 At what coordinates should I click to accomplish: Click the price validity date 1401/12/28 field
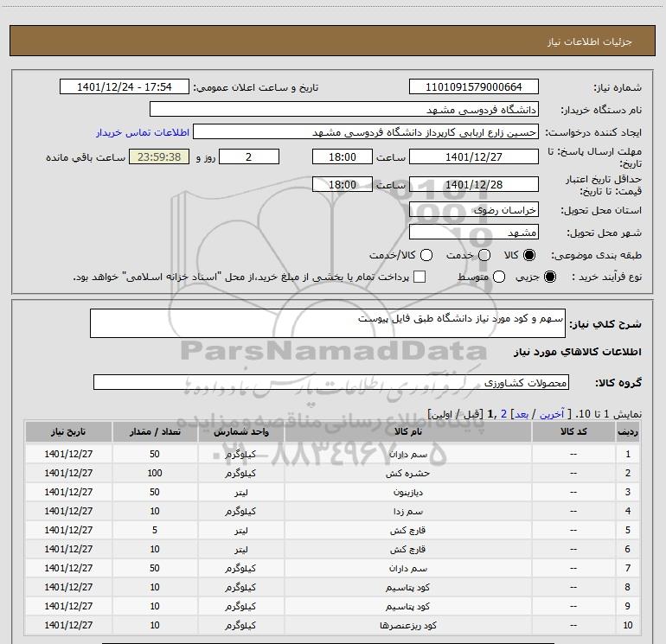point(474,184)
